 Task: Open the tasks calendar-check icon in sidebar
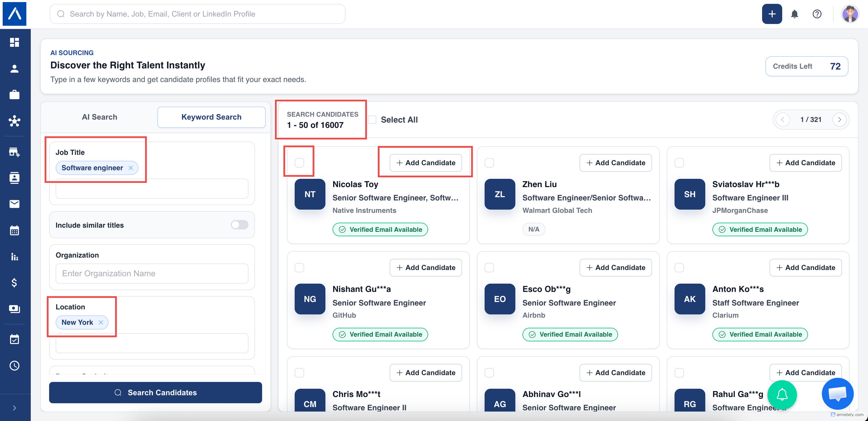(14, 339)
